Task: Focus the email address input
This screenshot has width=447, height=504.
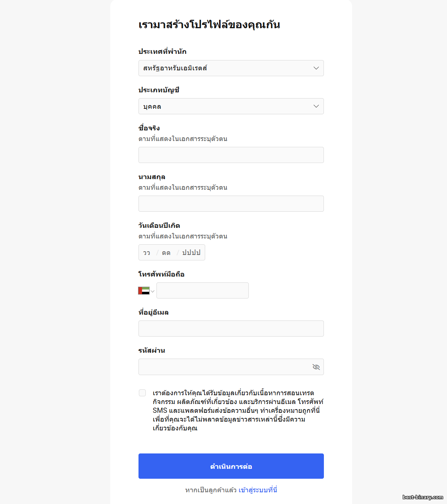Action: click(231, 329)
